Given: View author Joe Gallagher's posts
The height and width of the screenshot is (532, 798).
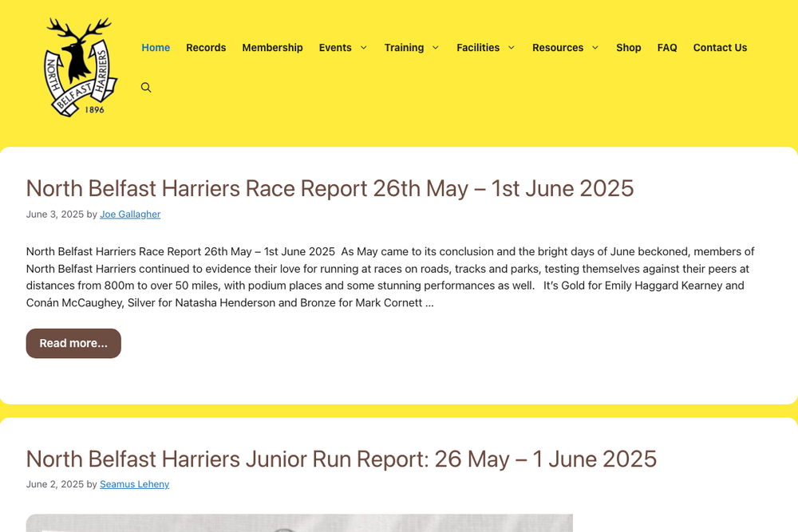Looking at the screenshot, I should (x=130, y=214).
